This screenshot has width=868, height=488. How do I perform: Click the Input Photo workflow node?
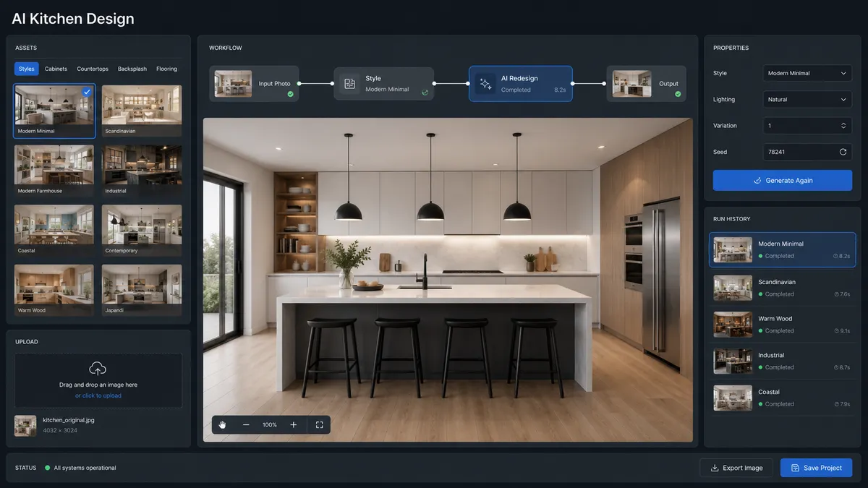tap(253, 84)
